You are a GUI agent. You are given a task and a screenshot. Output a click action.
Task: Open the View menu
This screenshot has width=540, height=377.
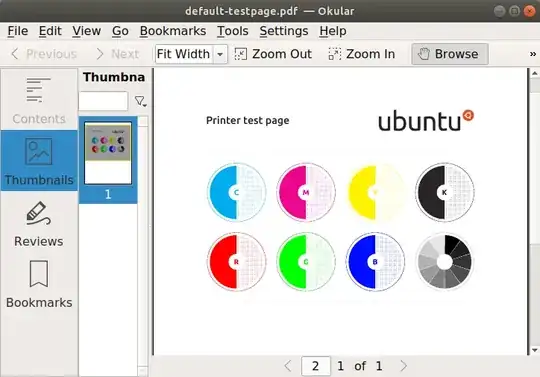coord(86,31)
